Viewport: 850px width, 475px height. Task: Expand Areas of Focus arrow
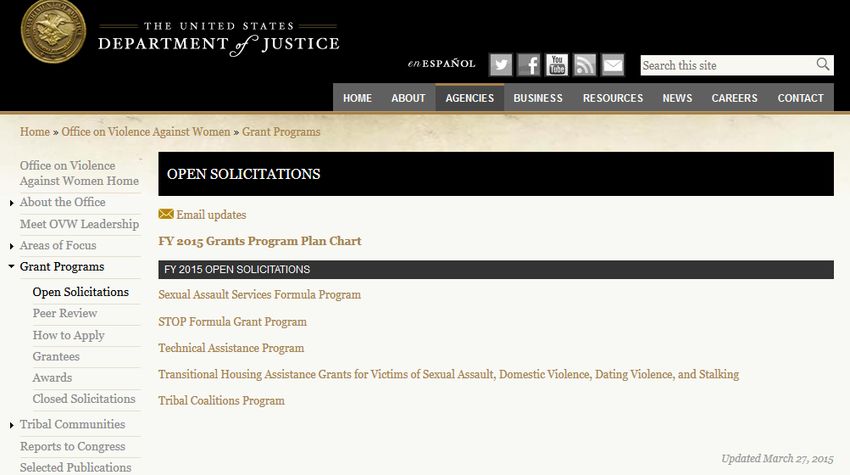pos(11,246)
